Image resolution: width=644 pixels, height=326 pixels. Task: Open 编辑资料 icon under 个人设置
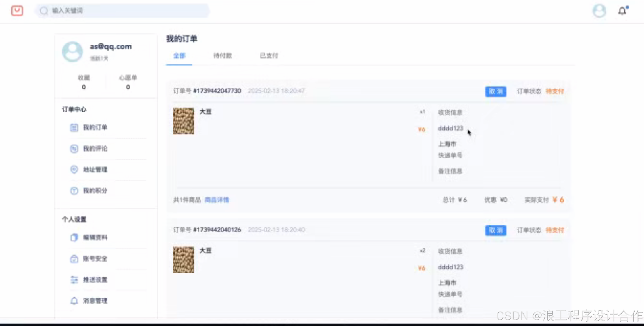74,237
